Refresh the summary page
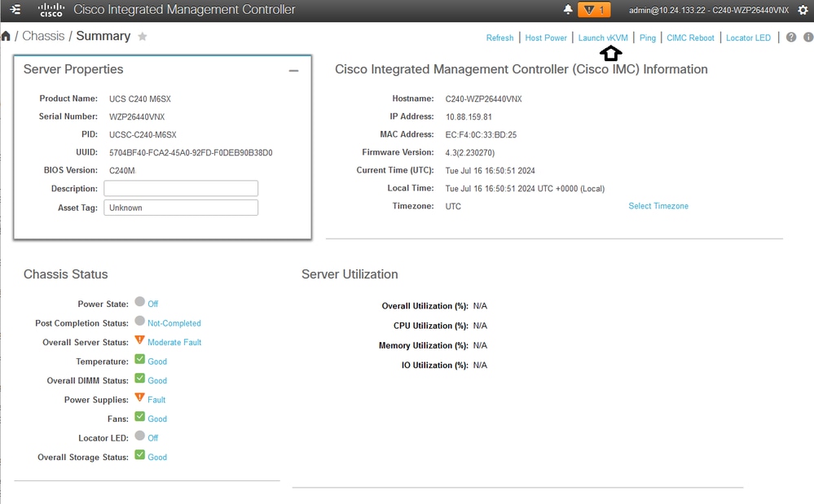 tap(499, 37)
